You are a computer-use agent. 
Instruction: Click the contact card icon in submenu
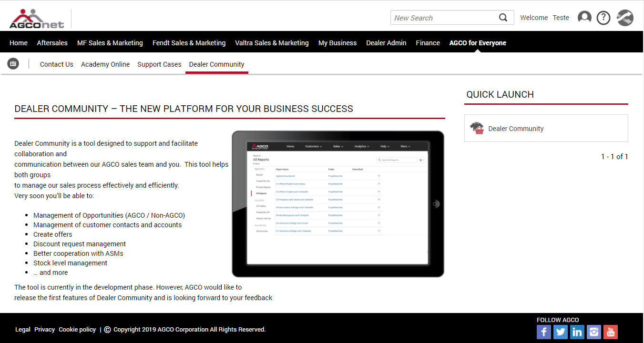click(x=13, y=63)
